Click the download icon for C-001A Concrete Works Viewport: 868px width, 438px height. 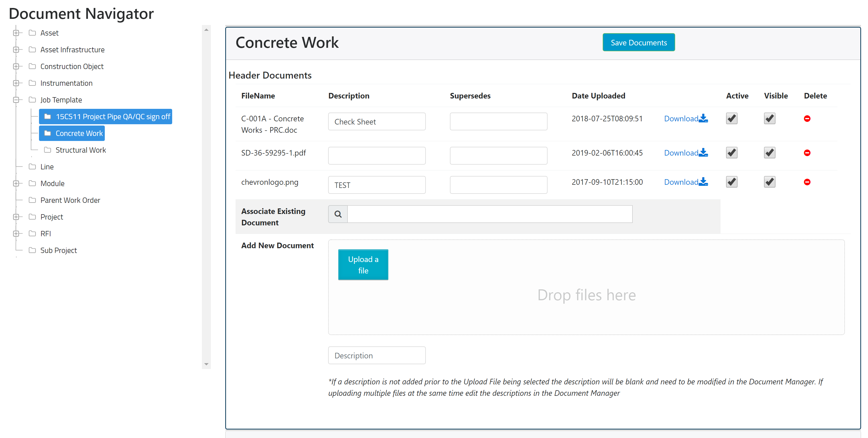pos(704,118)
